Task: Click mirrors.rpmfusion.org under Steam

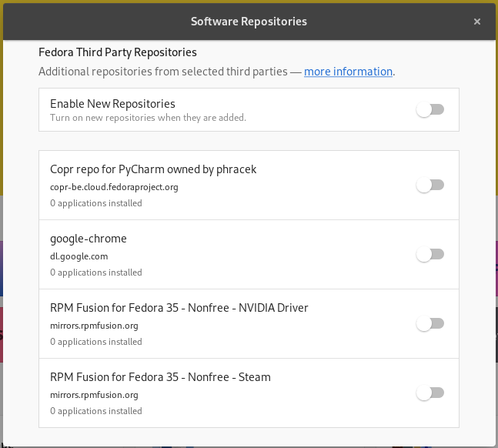Action: click(x=94, y=395)
